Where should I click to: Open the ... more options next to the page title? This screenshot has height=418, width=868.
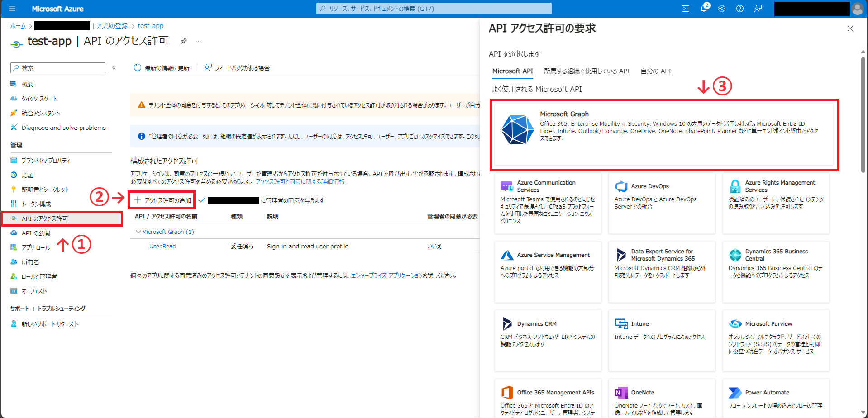pos(198,41)
